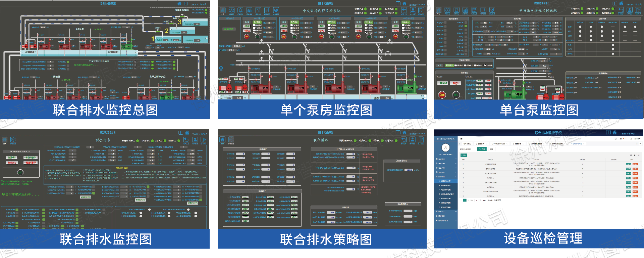Viewport: 644px width, 258px height.
Task: Open the alarm bell icon in 单台泵监控图 toolbar
Action: click(457, 10)
